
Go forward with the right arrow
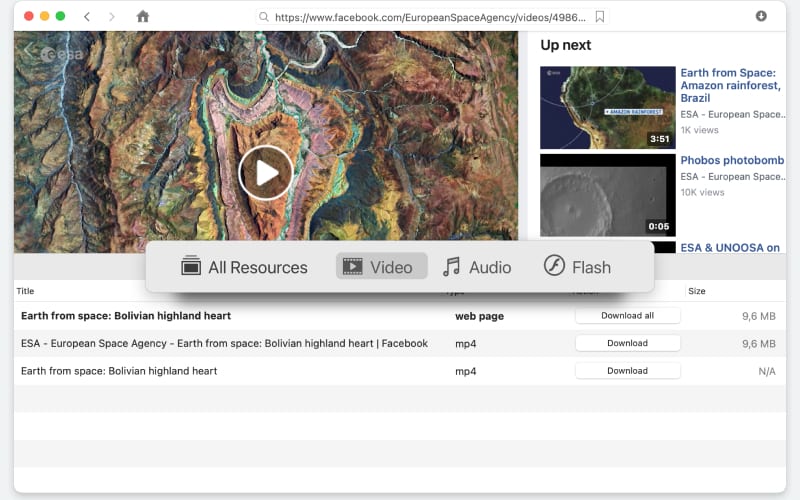[x=112, y=17]
